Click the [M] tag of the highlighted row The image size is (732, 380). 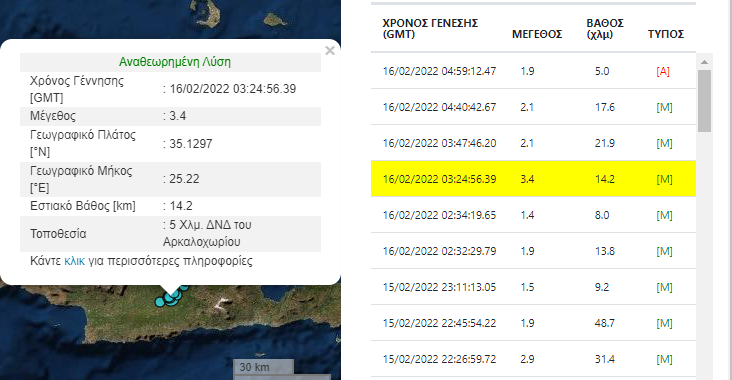(664, 179)
